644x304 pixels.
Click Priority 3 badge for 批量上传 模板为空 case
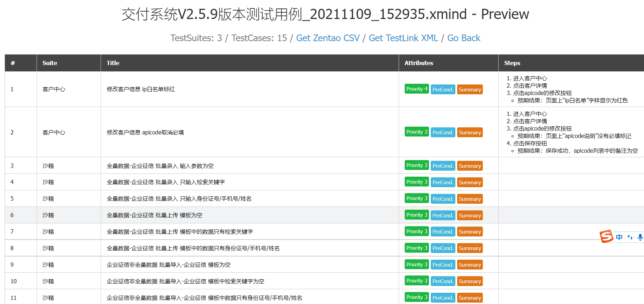417,215
